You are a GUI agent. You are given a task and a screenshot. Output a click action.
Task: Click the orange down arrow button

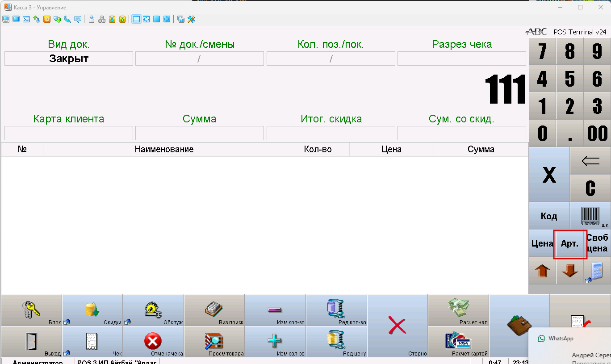tap(570, 271)
